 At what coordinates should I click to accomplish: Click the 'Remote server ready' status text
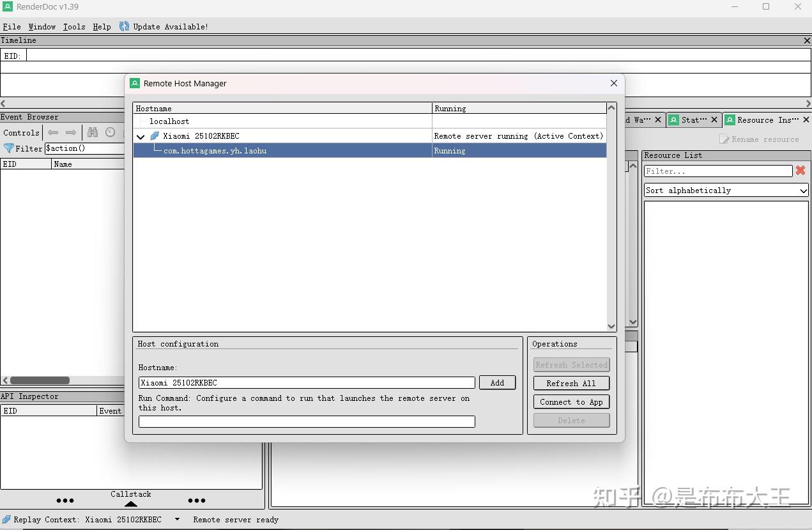(236, 519)
